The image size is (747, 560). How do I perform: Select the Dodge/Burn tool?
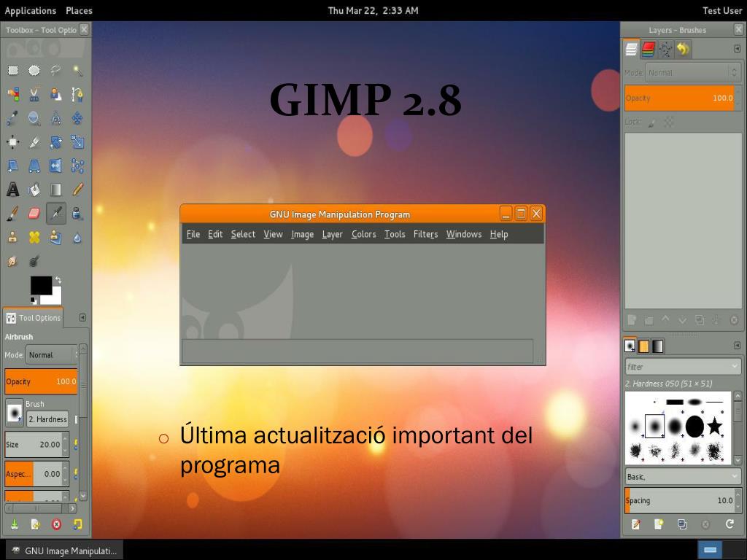click(34, 261)
